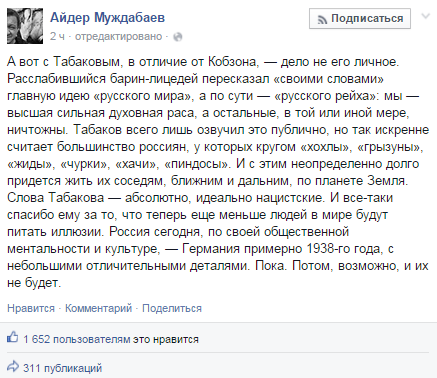Screen dimensions: 437x378
Task: Open the author's profile picture thumbnail
Action: pyautogui.click(x=25, y=26)
